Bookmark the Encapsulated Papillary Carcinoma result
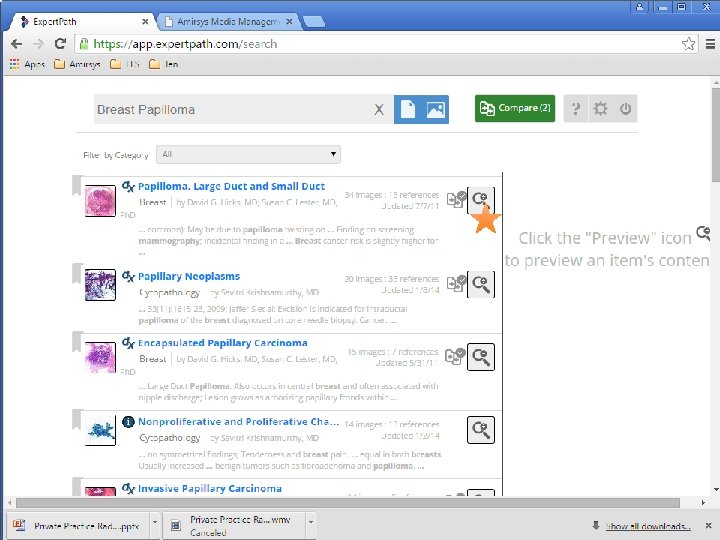This screenshot has width=720, height=540. (x=77, y=341)
